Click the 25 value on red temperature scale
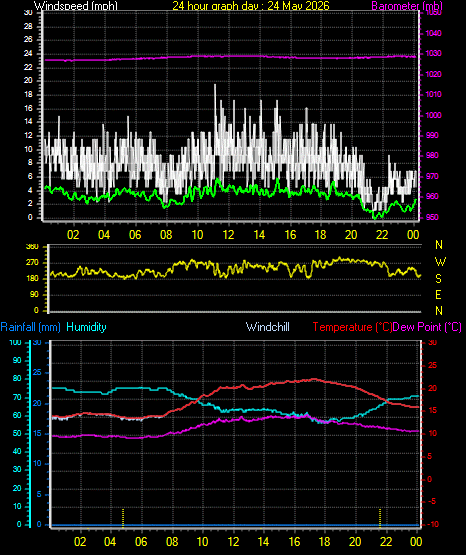This screenshot has width=466, height=555. point(432,366)
